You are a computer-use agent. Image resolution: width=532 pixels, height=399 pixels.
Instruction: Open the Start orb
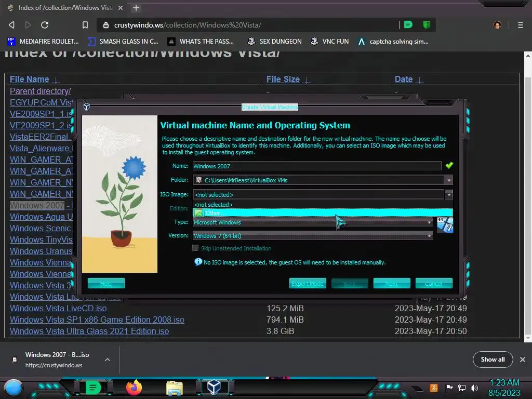pyautogui.click(x=14, y=388)
